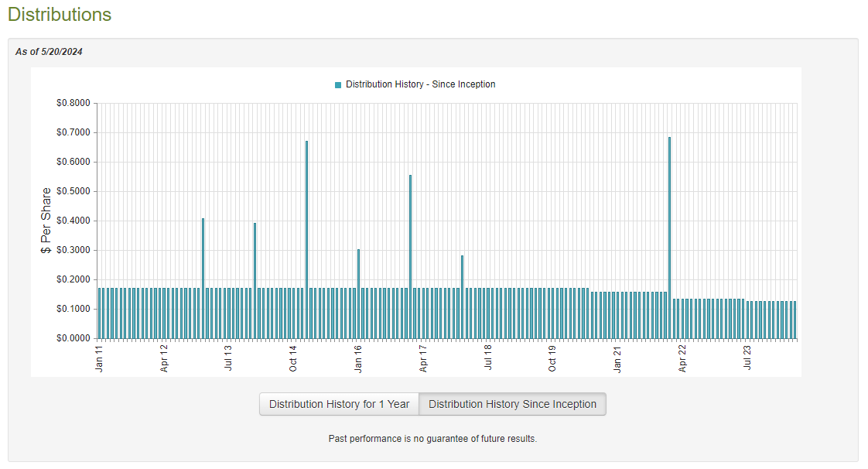Select the spike bar just before Apr 17
Screen dimensions: 868x469
[x=410, y=257]
